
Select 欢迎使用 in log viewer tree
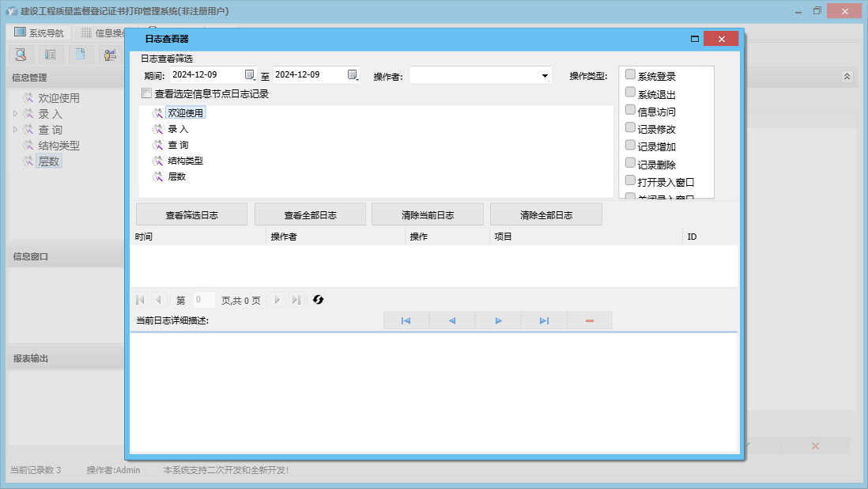click(x=186, y=113)
